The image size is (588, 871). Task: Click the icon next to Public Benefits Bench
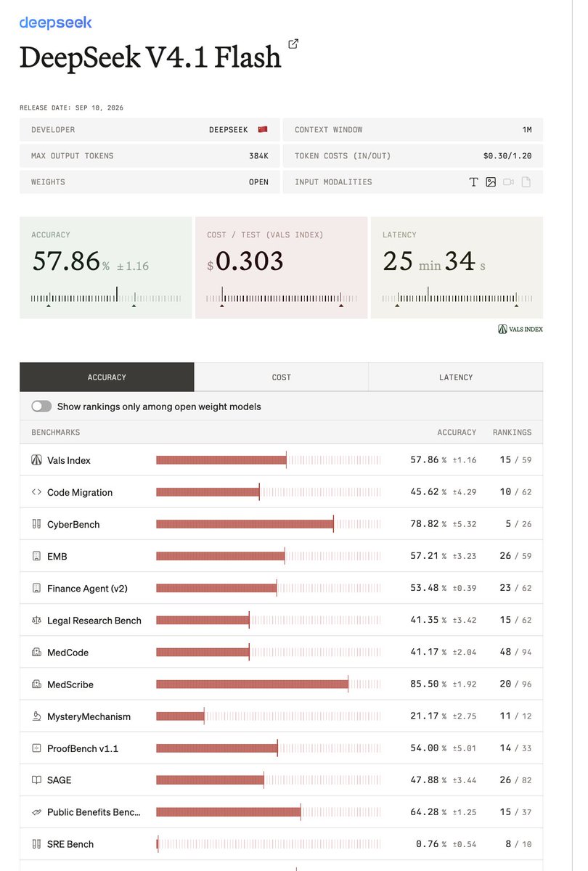pos(36,811)
